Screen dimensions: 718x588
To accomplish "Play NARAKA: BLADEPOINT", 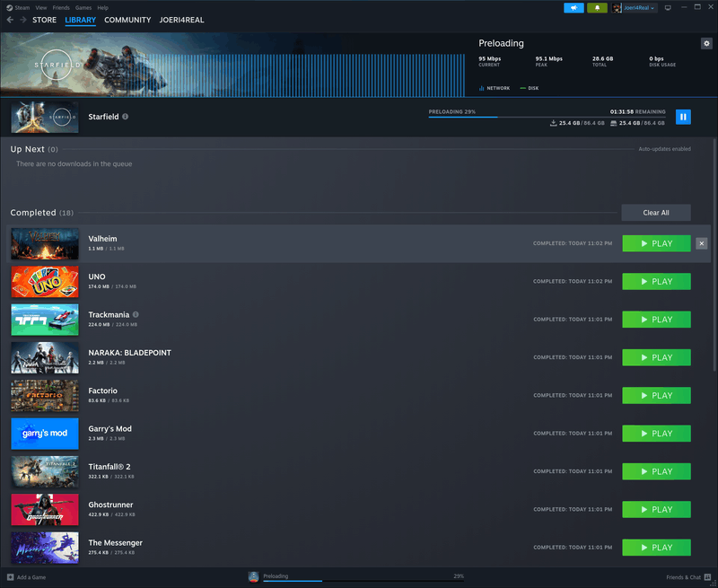I will [656, 357].
